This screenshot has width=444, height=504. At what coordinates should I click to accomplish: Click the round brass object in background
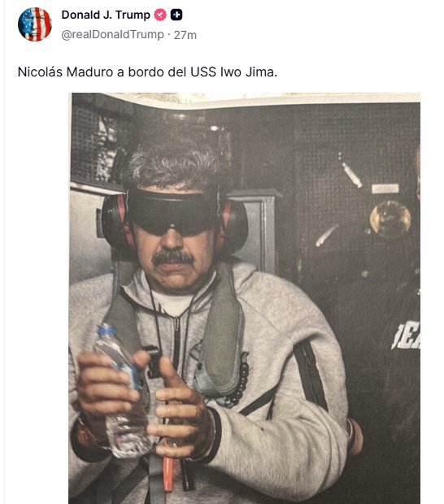click(x=390, y=219)
